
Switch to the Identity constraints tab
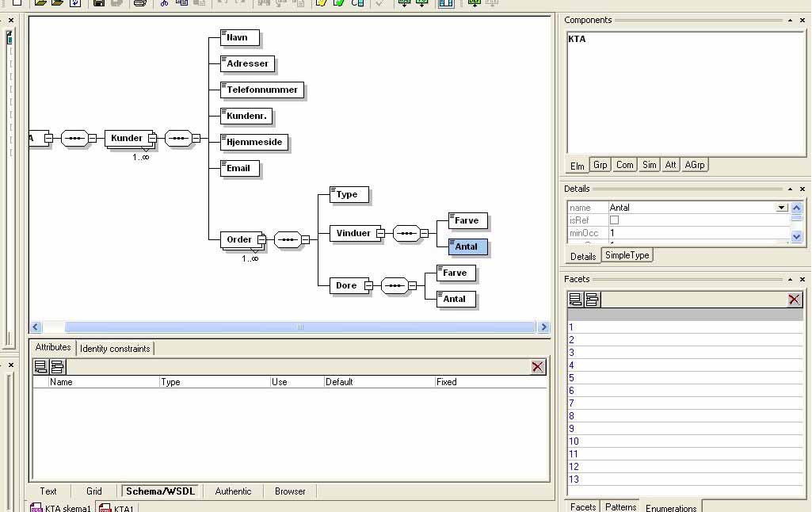tap(115, 349)
